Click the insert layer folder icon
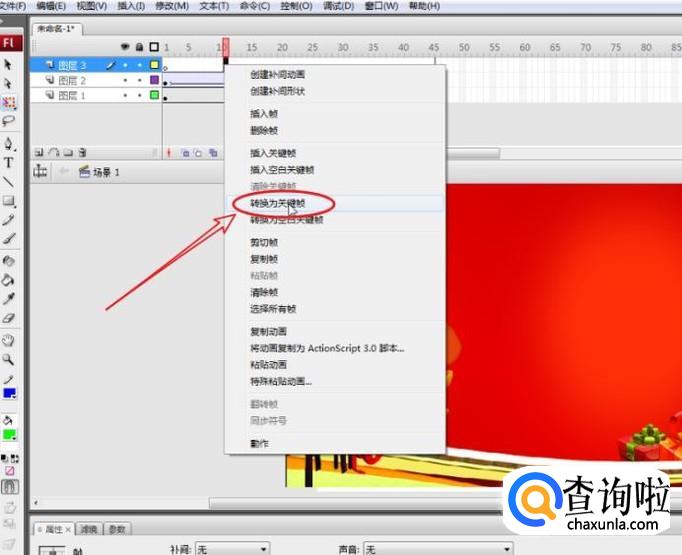Viewport: 682px width, 555px height. (68, 152)
